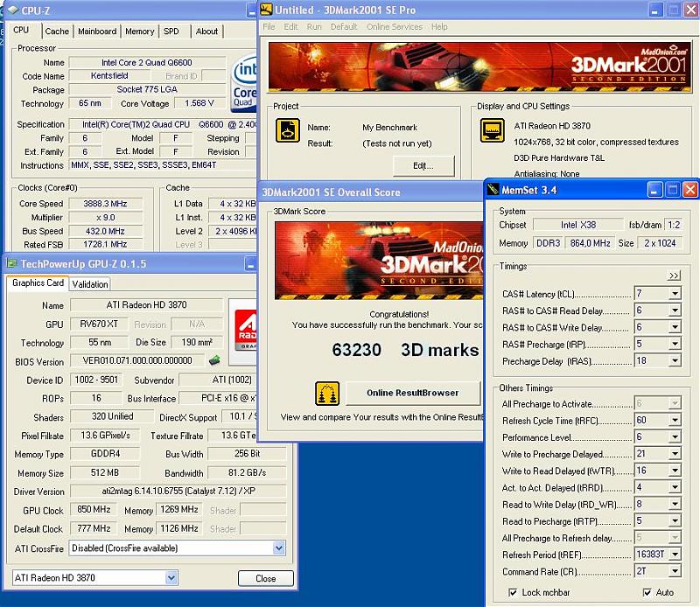Switch to the Mainboard tab in CPU-Z
Viewport: 700px width, 607px height.
pos(97,31)
